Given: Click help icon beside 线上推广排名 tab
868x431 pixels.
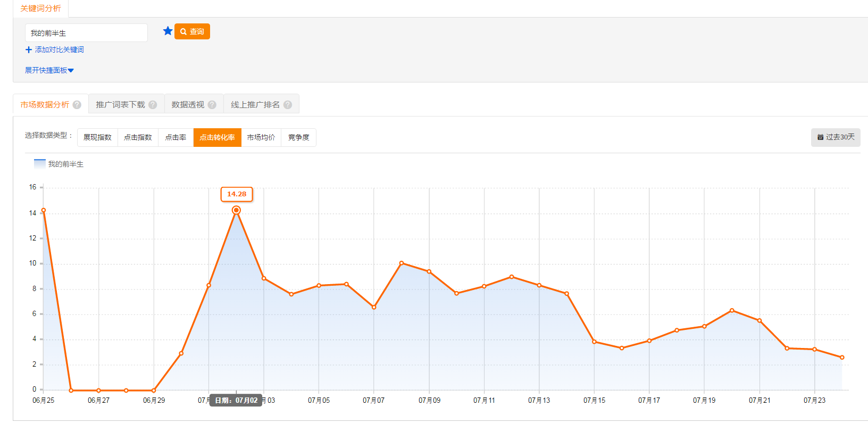Looking at the screenshot, I should [288, 105].
